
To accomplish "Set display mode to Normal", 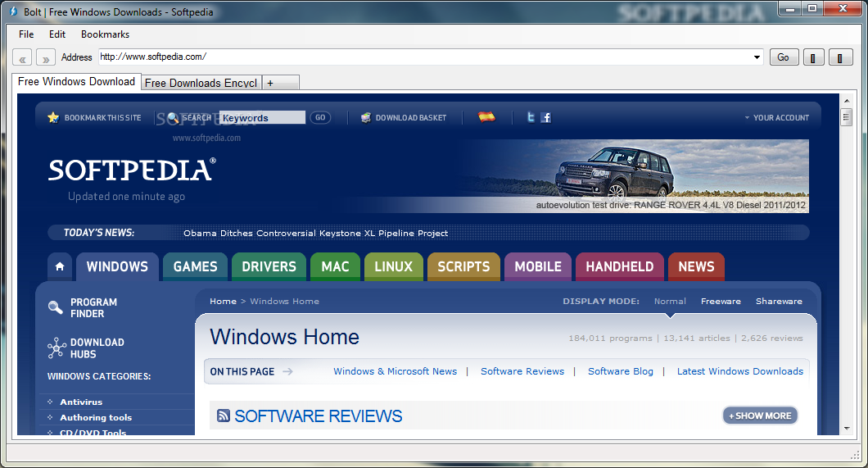I will (670, 302).
